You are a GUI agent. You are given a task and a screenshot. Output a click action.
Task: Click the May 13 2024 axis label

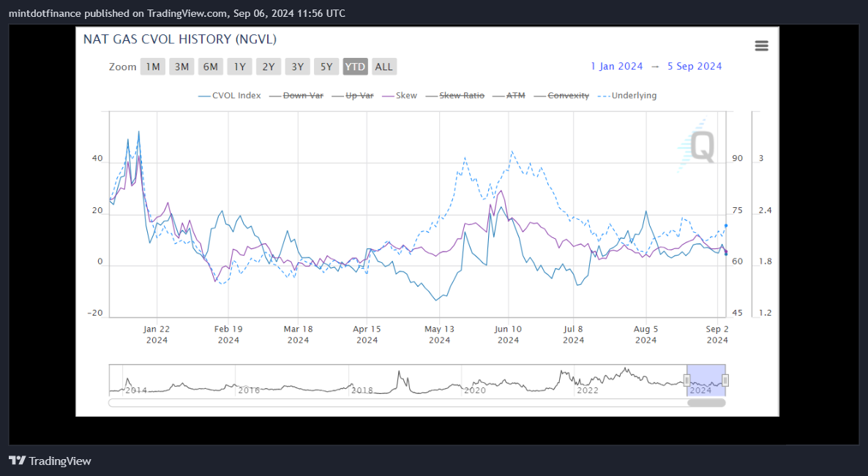click(440, 334)
